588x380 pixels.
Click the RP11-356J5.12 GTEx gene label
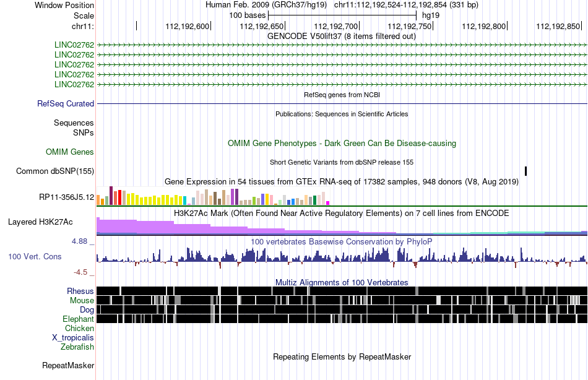(66, 197)
